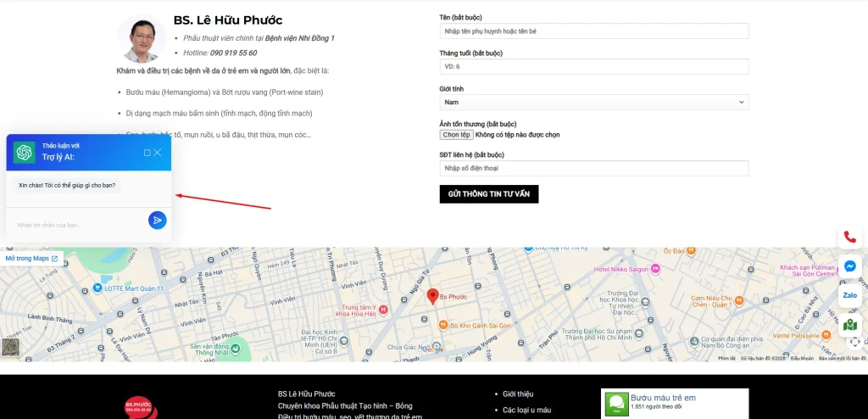
Task: Click the green map directions floating icon
Action: tap(849, 325)
